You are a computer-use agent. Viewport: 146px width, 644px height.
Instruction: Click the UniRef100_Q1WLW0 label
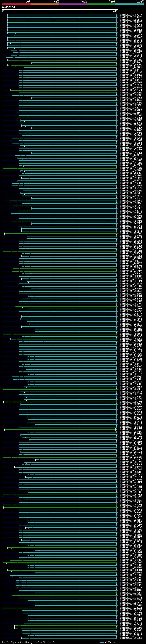[x=131, y=32]
